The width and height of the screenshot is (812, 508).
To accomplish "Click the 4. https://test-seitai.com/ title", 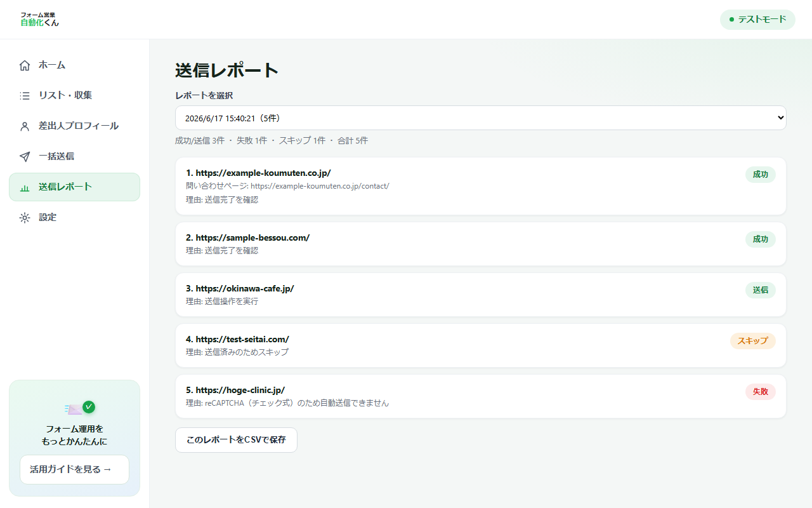I will point(237,339).
